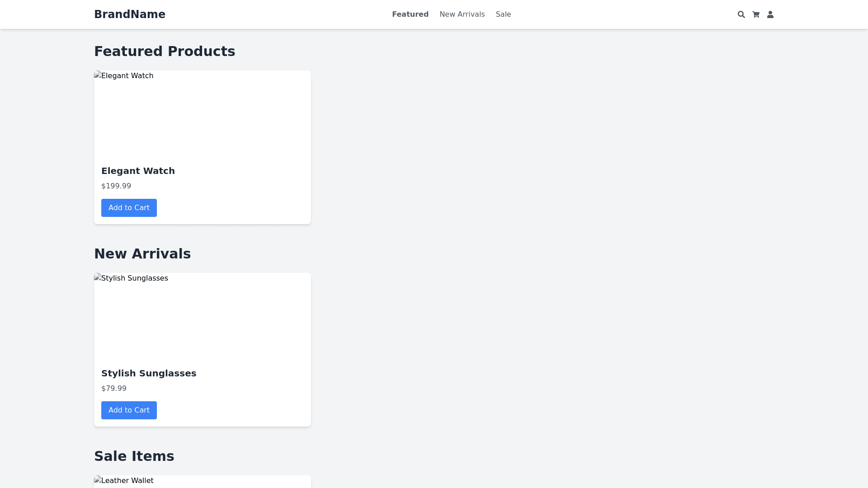Add the Elegant Watch to cart

click(129, 208)
